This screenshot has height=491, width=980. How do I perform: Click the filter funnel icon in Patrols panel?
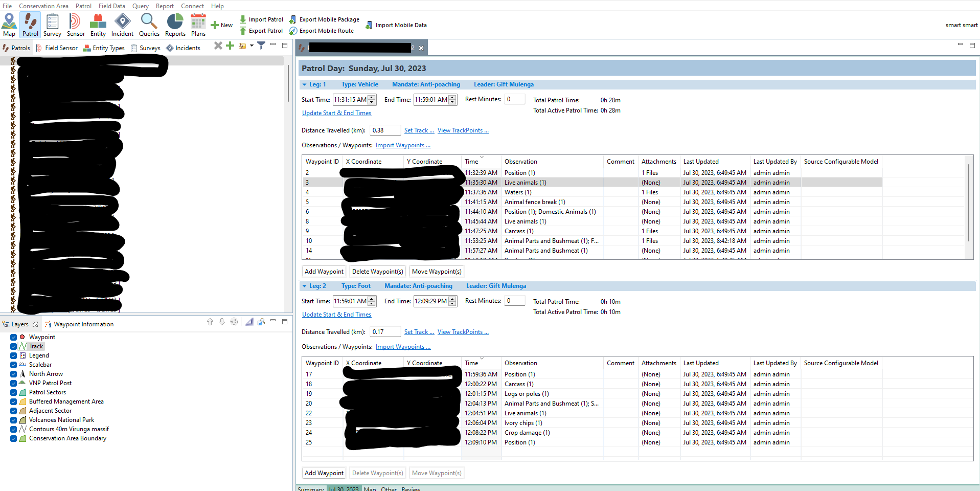coord(261,46)
